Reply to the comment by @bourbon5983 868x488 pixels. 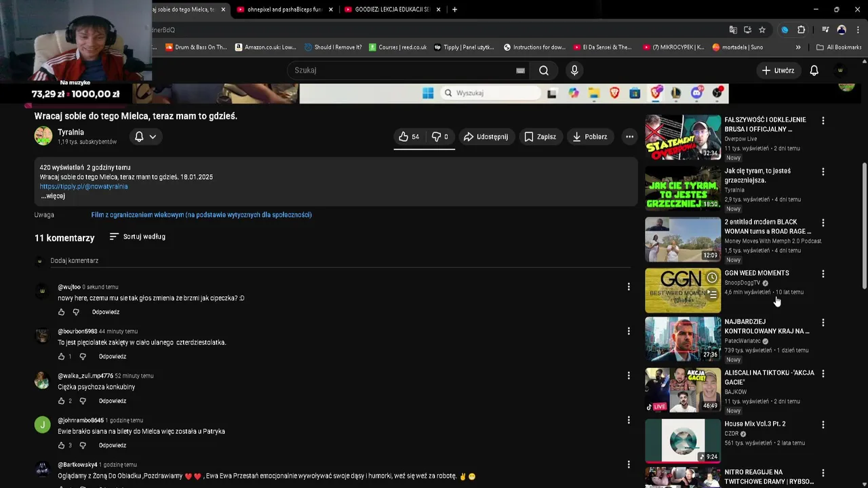113,357
